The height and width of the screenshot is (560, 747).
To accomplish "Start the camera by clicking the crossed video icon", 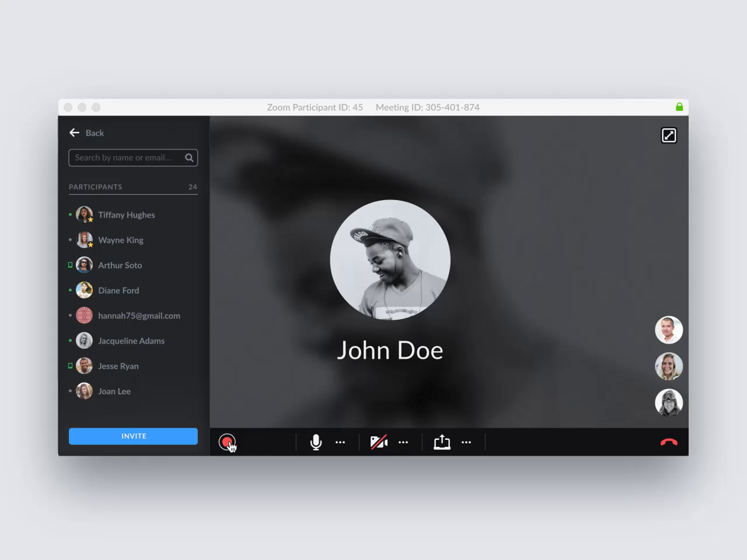I will point(379,442).
